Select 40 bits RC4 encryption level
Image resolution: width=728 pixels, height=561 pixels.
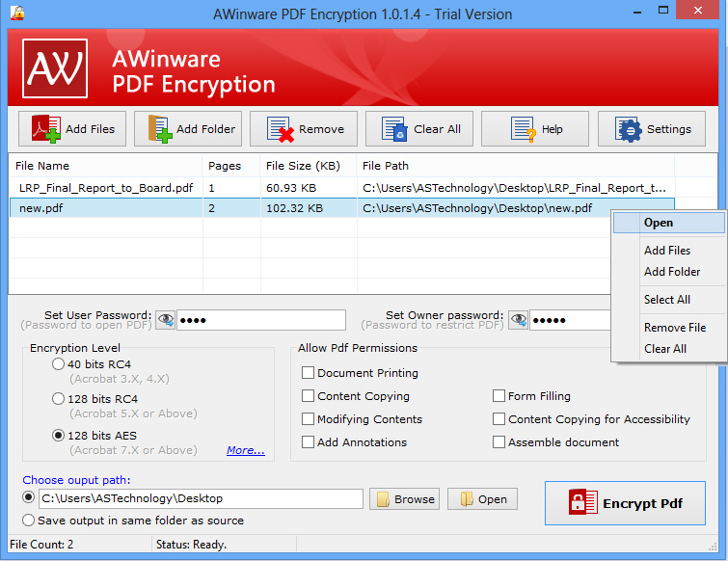pos(58,363)
